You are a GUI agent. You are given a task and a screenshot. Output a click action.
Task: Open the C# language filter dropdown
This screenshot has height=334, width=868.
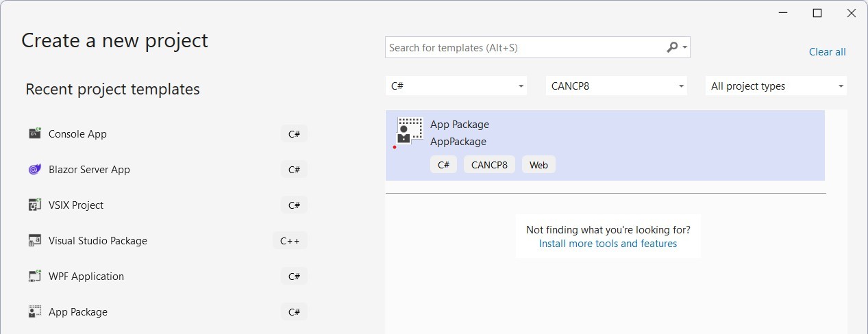click(x=456, y=86)
